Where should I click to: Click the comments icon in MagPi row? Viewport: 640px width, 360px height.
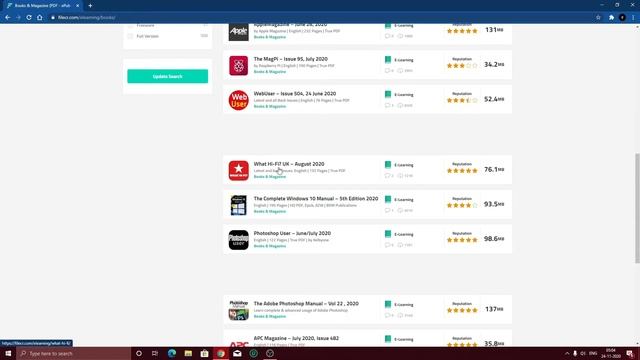[x=387, y=71]
